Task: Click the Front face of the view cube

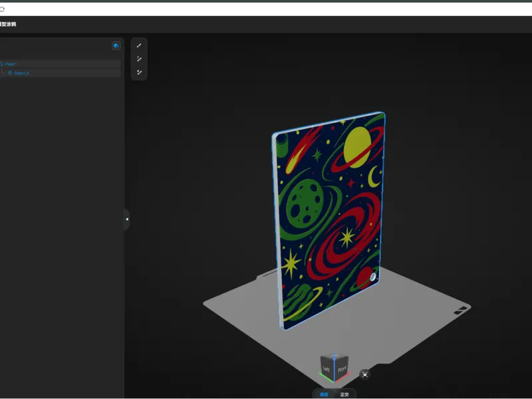Action: [342, 368]
